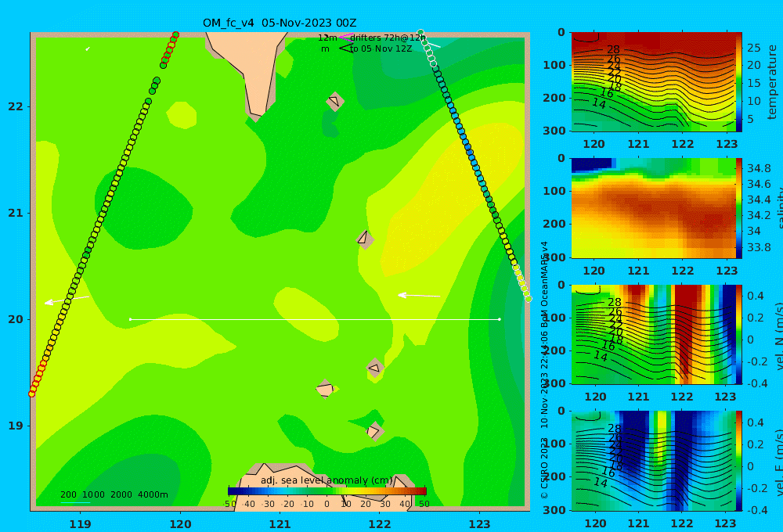Screen dimensions: 783x532
Task: Open the vel. E (m/s) section panel
Action: coord(654,461)
